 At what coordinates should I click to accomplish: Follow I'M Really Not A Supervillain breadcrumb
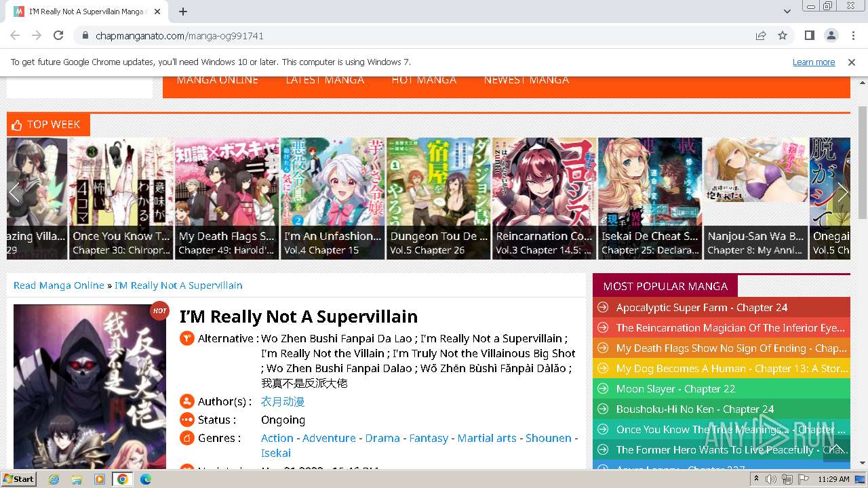pos(178,285)
